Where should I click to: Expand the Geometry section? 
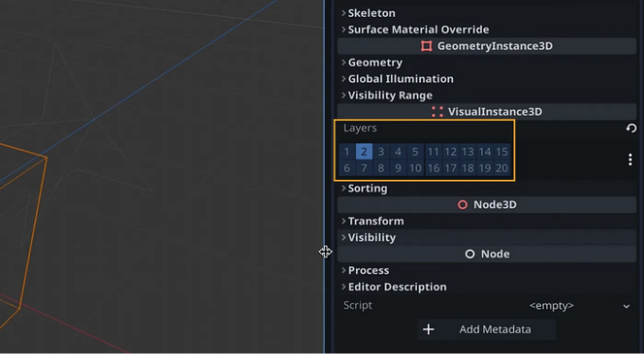tap(487, 62)
